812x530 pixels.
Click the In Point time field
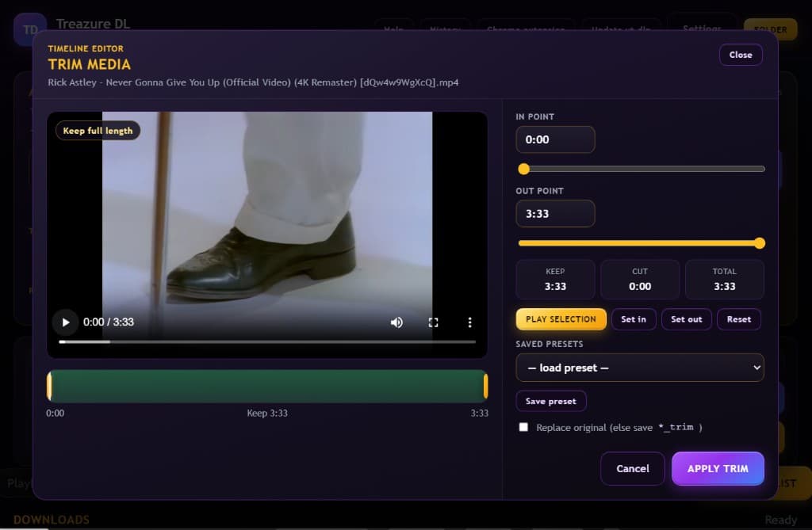click(555, 139)
